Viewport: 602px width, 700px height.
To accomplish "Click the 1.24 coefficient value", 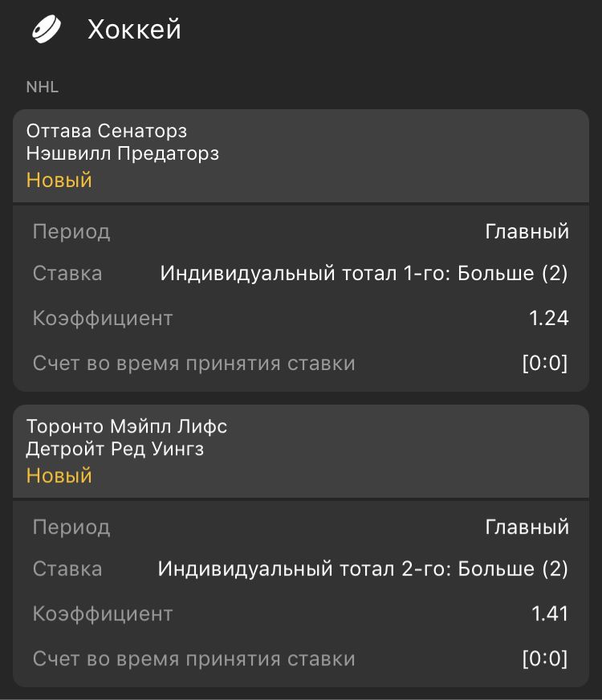I will coord(549,319).
